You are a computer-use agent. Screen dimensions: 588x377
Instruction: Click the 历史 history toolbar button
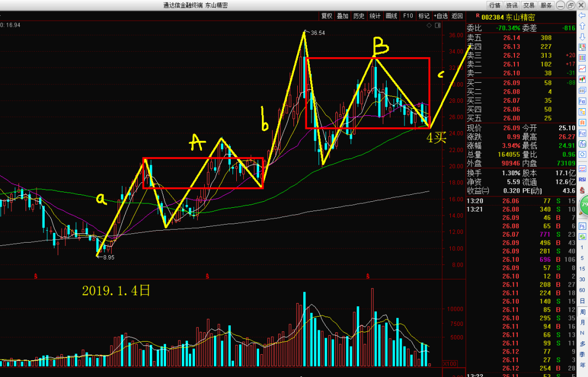[x=359, y=16]
